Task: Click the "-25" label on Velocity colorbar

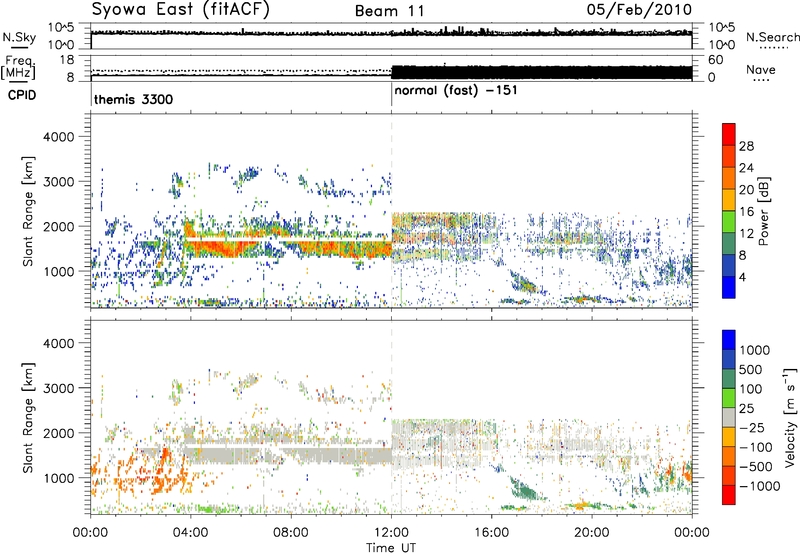Action: click(751, 428)
